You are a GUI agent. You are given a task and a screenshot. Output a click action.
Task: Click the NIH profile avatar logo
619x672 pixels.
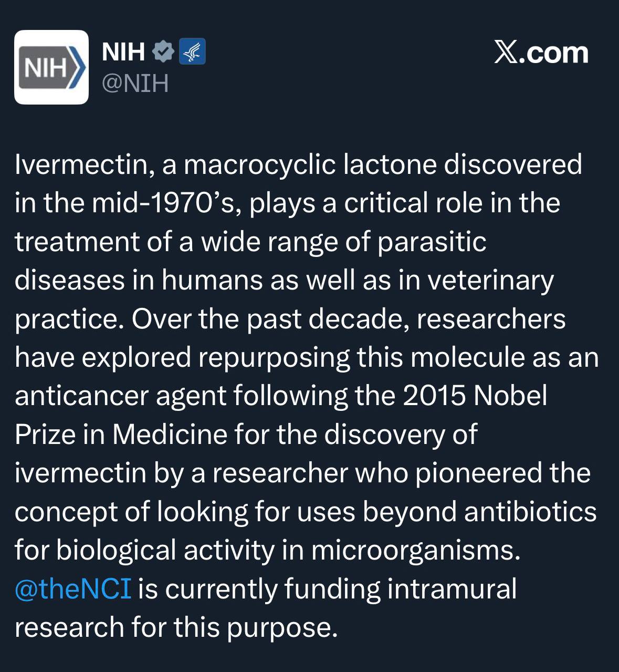[51, 67]
